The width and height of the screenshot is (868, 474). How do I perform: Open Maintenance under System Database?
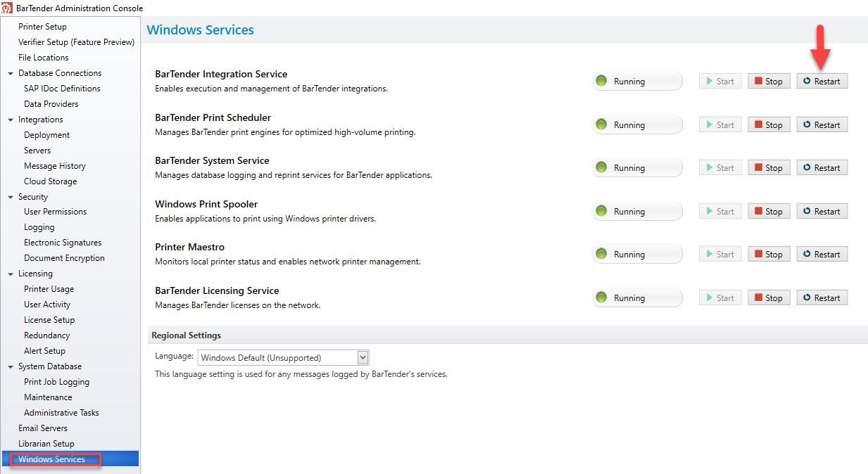48,397
